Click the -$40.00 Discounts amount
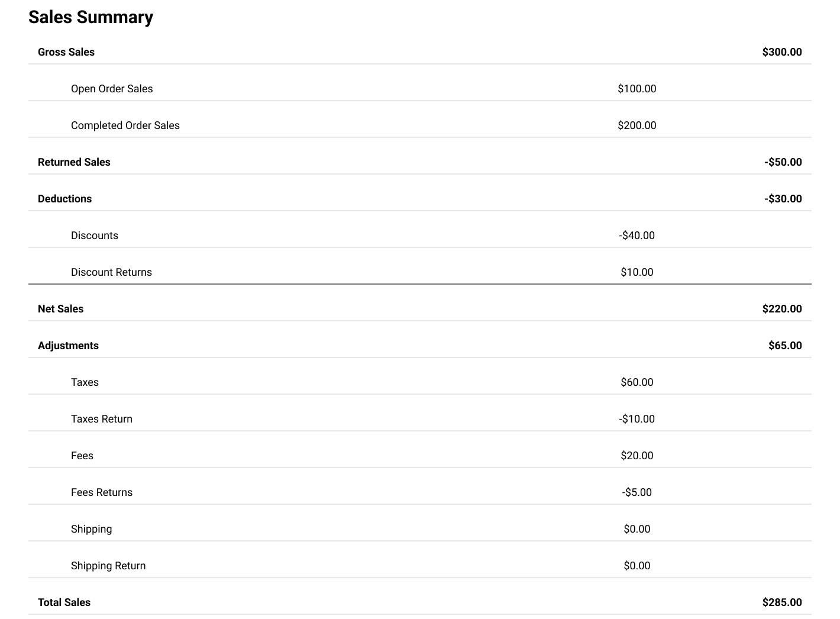 click(x=637, y=236)
